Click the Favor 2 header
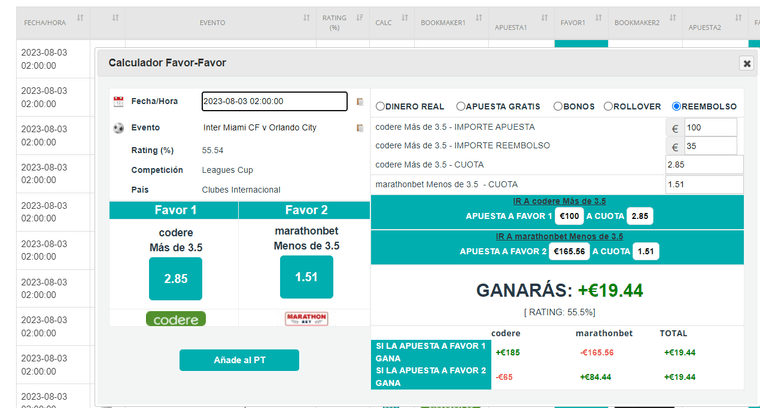The height and width of the screenshot is (408, 760). tap(305, 210)
